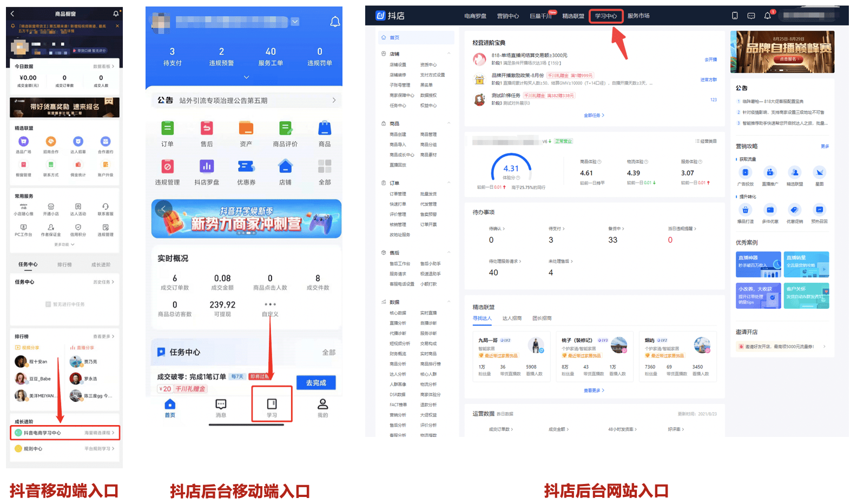Open 学习中心 in top navigation
Viewport: 857px width, 504px height.
[x=606, y=16]
